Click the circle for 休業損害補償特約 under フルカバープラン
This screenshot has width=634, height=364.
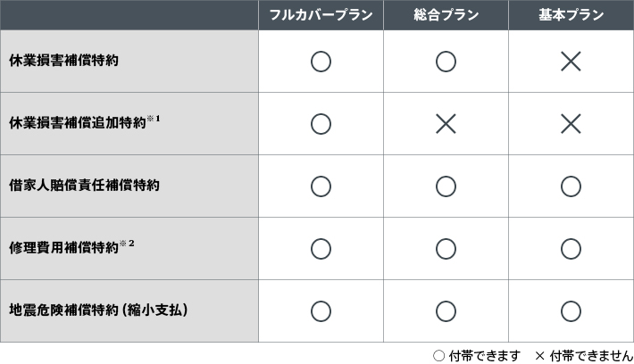tap(321, 62)
